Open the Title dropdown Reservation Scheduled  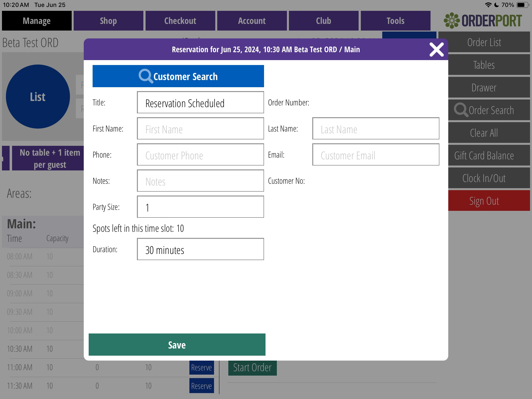click(x=200, y=103)
